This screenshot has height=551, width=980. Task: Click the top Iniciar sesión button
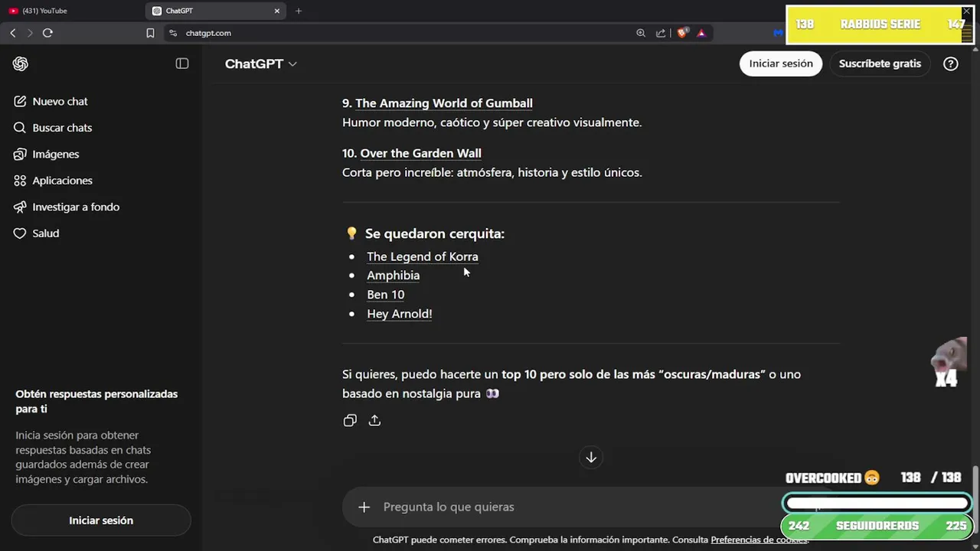[781, 64]
